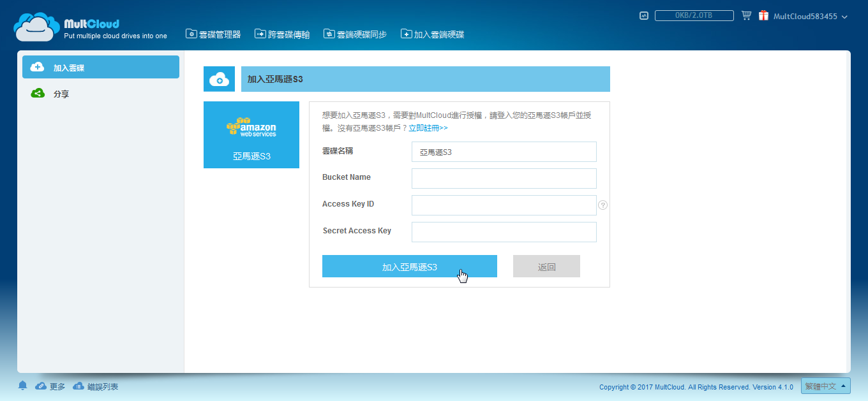Open 錯誤列表 in the bottom bar
The width and height of the screenshot is (868, 401).
pos(103,386)
